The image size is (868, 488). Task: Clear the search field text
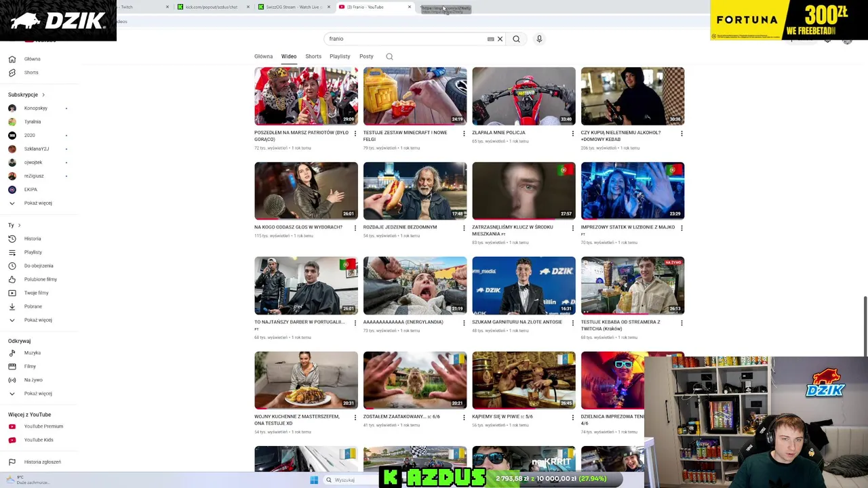pyautogui.click(x=500, y=39)
